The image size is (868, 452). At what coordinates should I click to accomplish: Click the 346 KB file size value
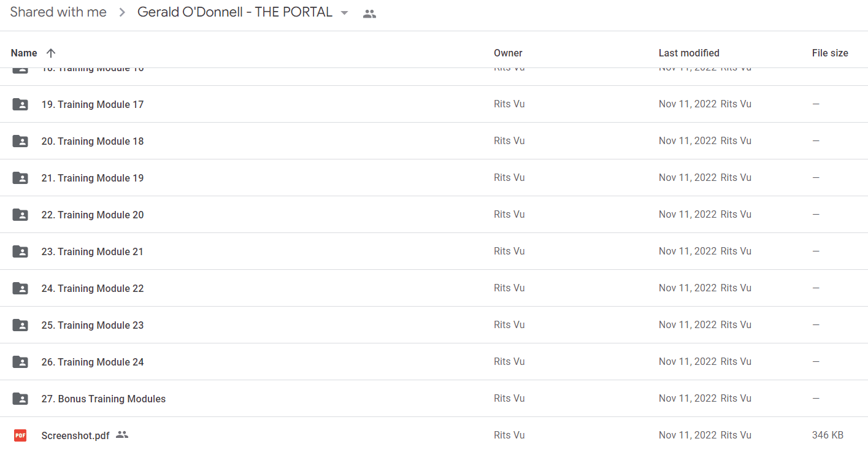coord(828,435)
